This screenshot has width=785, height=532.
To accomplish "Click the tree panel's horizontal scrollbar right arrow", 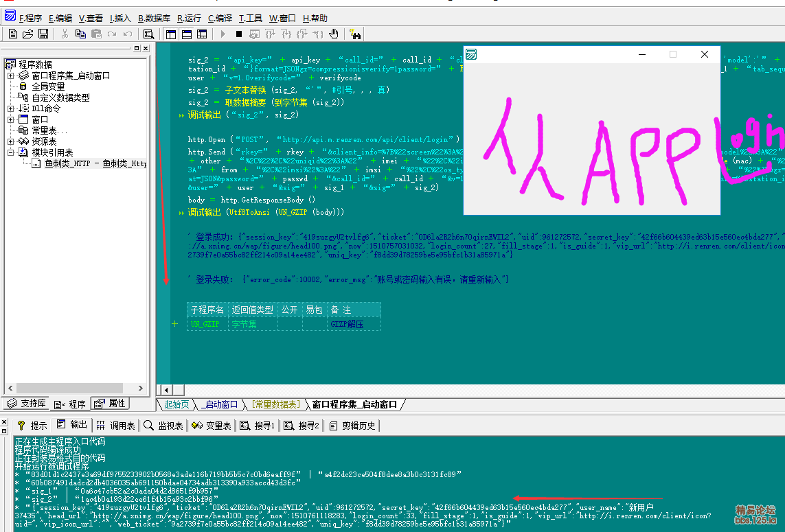I will (x=141, y=389).
